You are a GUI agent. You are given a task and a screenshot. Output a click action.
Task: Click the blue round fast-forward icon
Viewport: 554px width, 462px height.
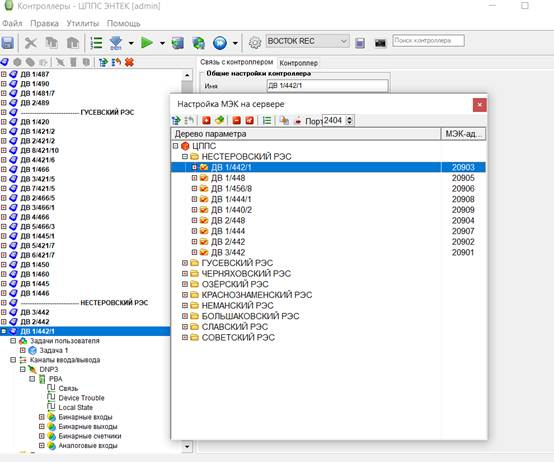tap(220, 43)
